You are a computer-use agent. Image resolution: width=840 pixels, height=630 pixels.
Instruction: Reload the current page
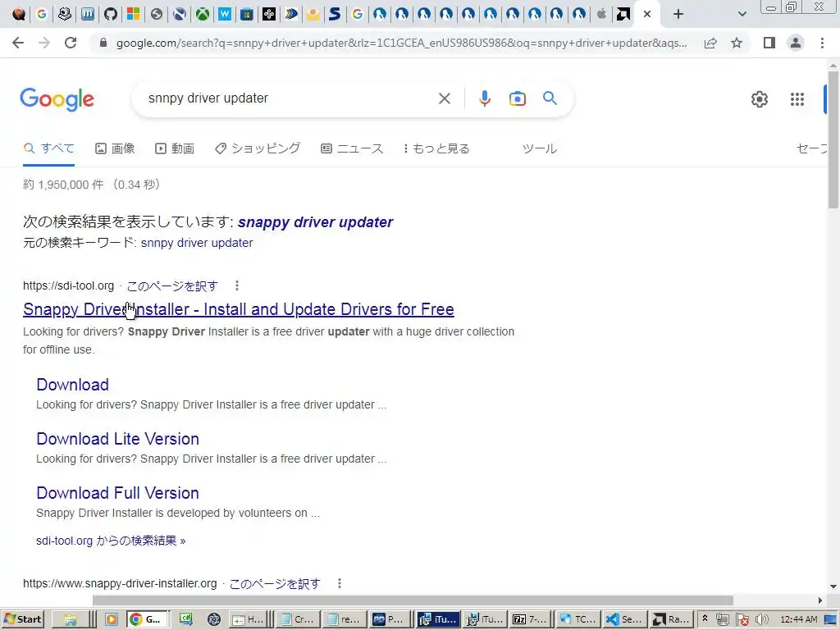(x=71, y=43)
